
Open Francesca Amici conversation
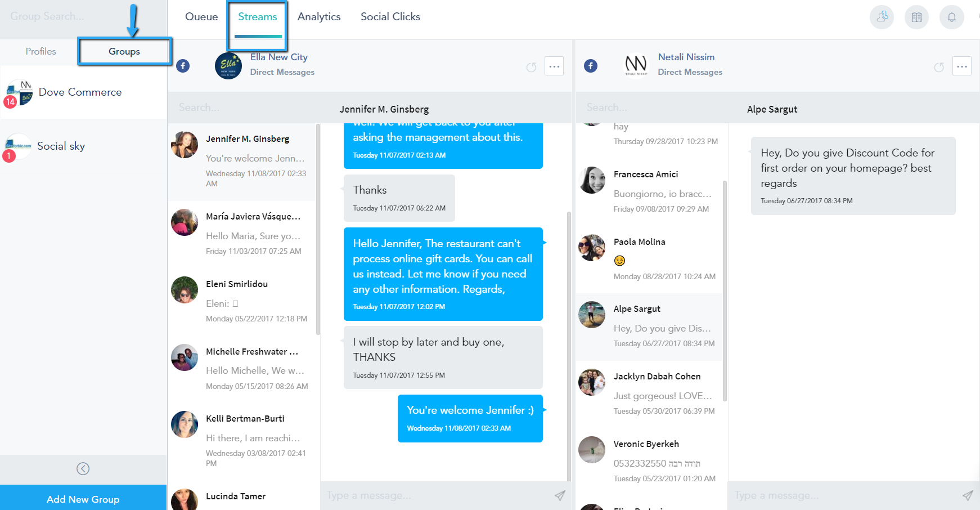pos(649,191)
